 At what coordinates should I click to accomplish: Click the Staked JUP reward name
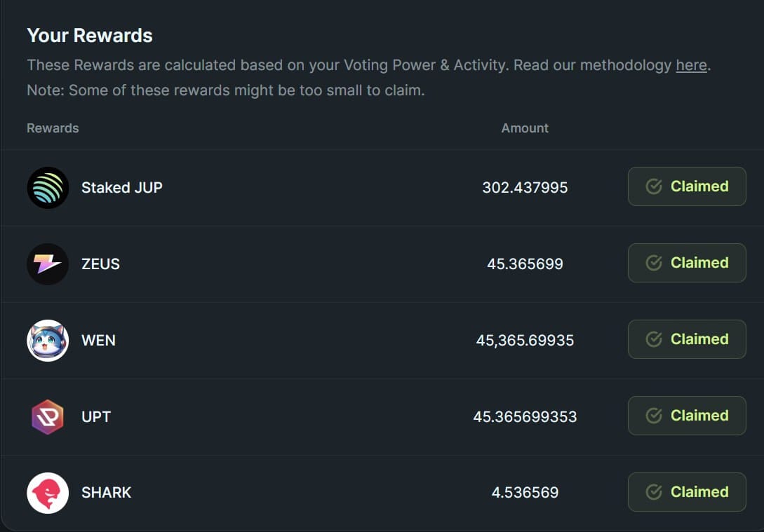coord(122,188)
